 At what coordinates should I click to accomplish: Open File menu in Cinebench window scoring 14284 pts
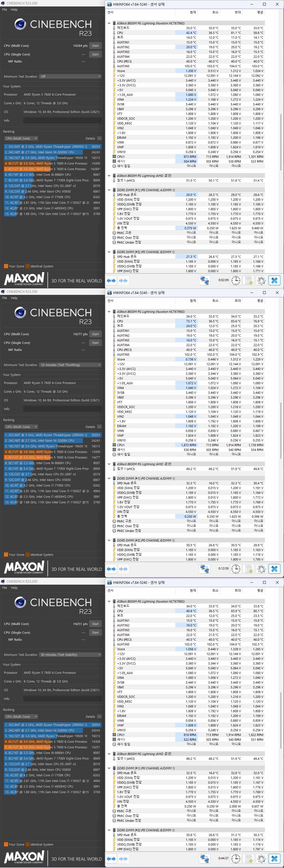(5, 10)
